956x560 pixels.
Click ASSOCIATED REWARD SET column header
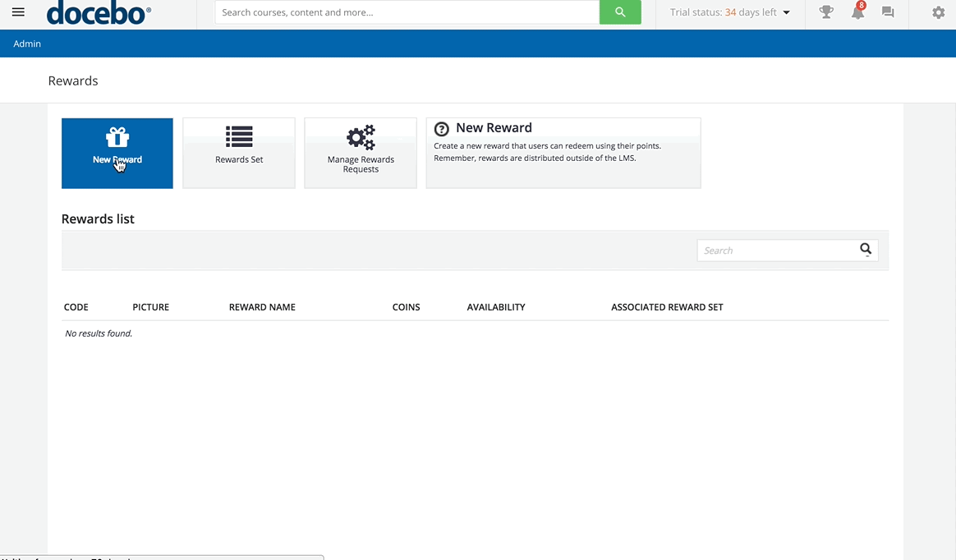[667, 307]
